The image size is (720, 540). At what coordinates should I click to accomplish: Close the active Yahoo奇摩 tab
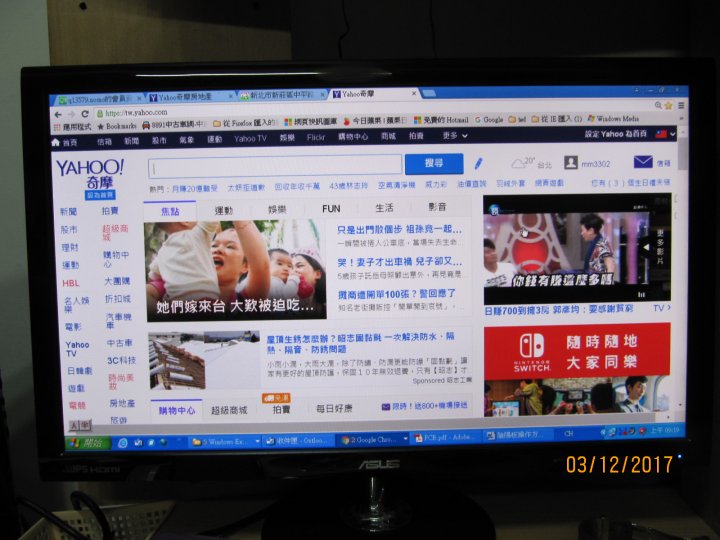414,93
